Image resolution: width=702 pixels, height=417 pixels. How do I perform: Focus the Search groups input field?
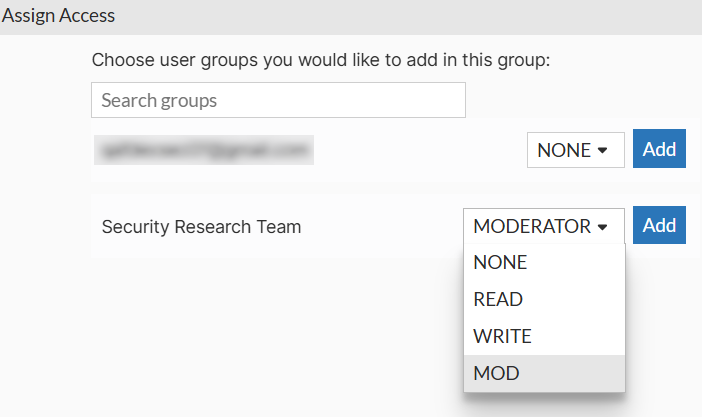278,100
